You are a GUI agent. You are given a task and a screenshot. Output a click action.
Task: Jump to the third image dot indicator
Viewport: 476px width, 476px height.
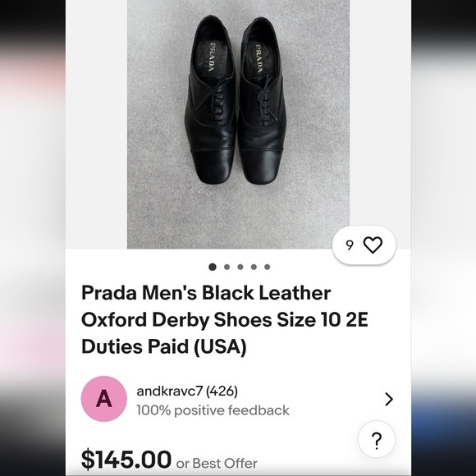tap(240, 267)
